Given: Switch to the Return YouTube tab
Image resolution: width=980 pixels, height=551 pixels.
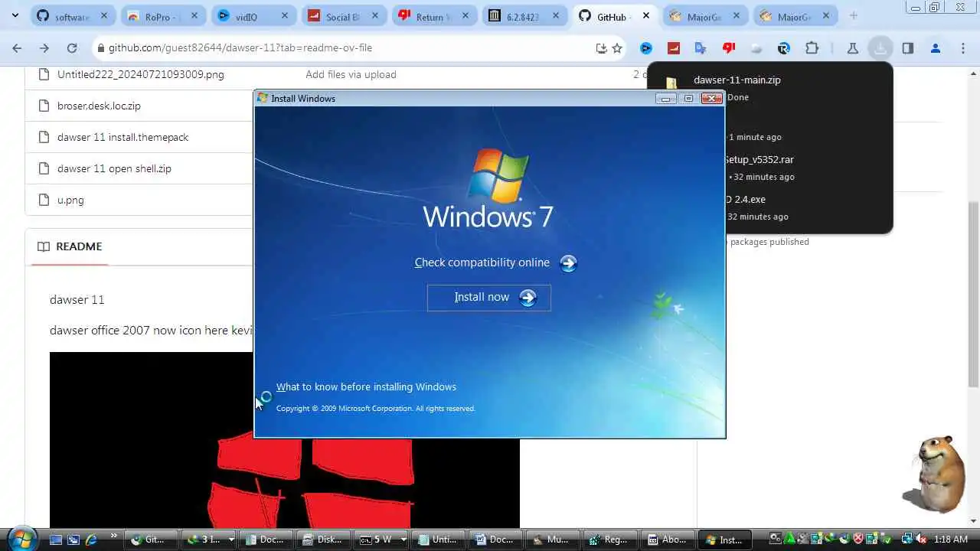Looking at the screenshot, I should tap(434, 16).
